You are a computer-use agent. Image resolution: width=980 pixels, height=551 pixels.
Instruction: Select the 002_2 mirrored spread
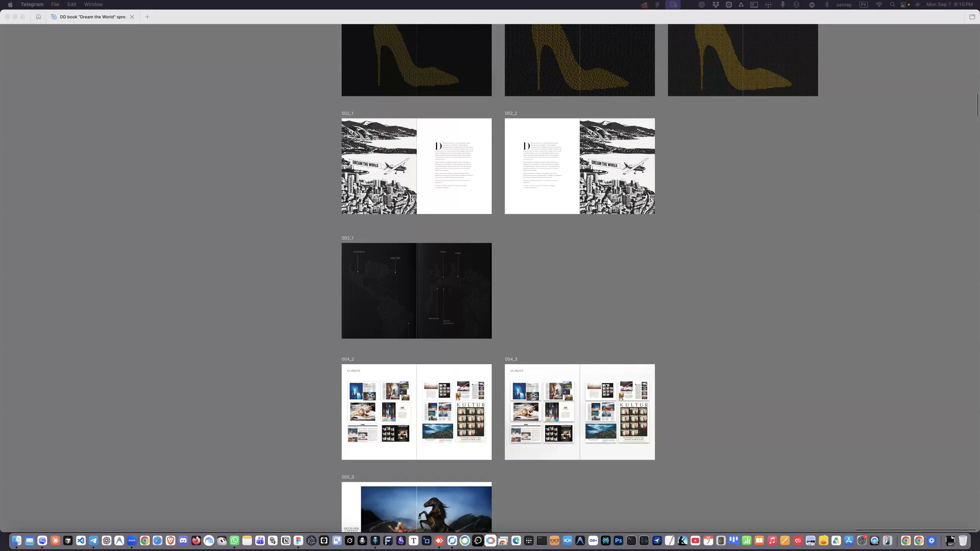[580, 166]
